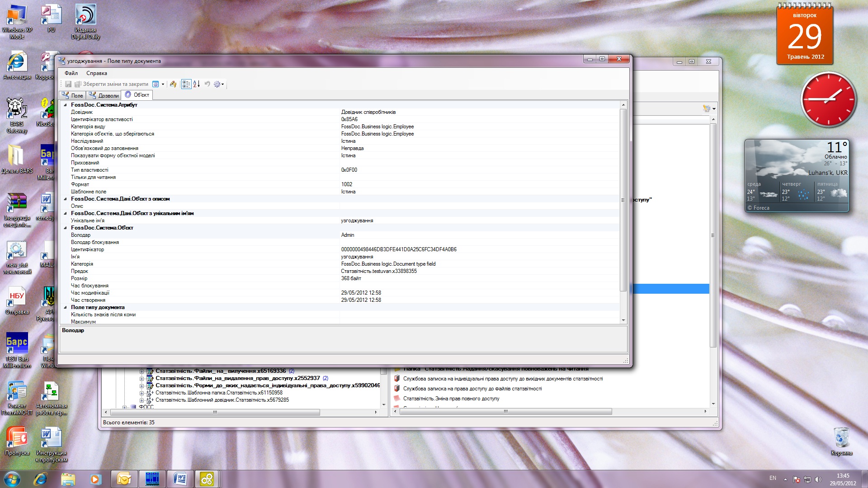Viewport: 868px width, 488px height.
Task: Switch to the Дозволи tab
Action: click(x=104, y=95)
